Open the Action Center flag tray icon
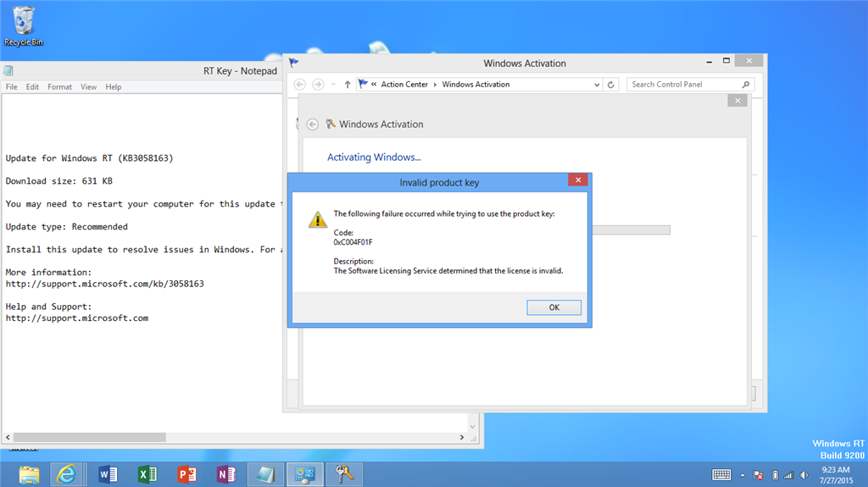This screenshot has width=868, height=487. (x=759, y=475)
